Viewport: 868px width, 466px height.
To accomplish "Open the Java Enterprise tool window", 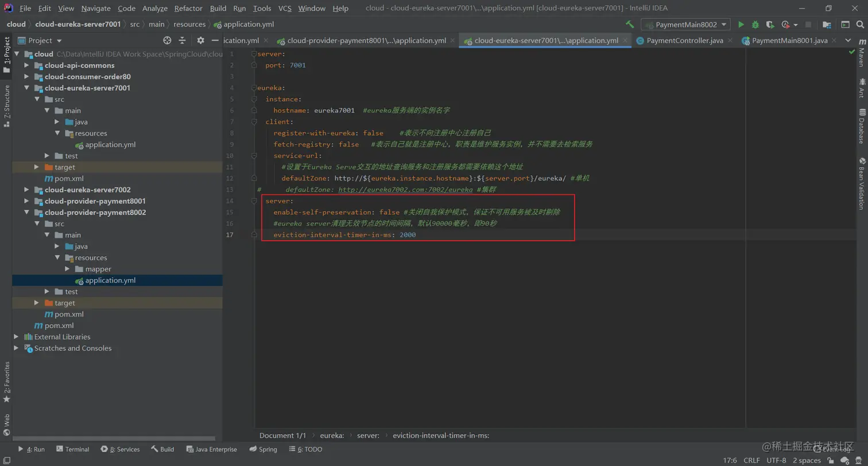I will pos(211,449).
